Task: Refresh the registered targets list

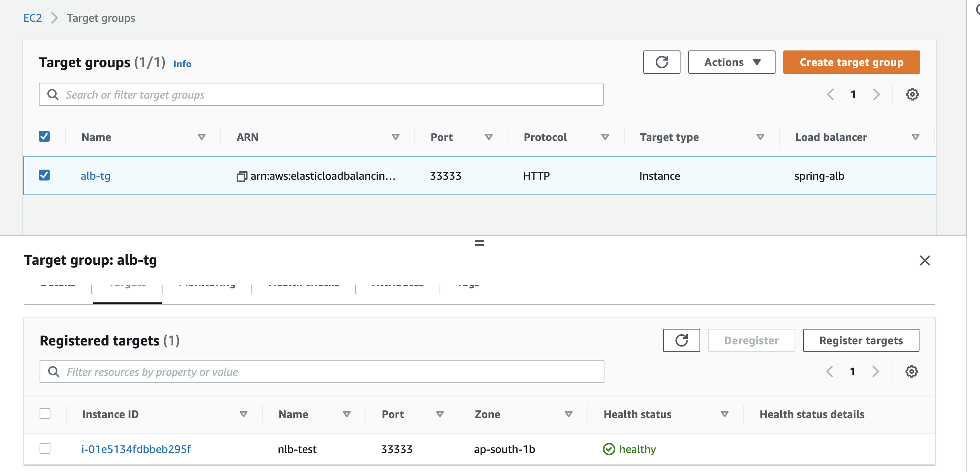Action: pyautogui.click(x=681, y=340)
